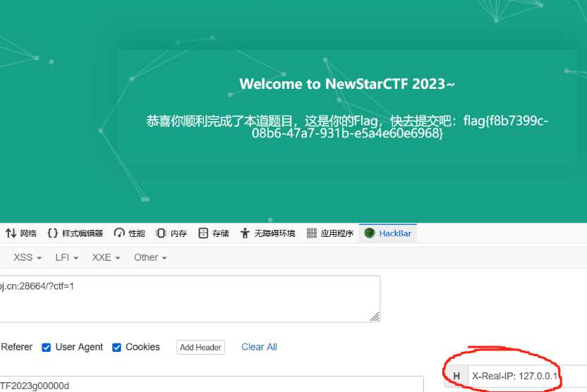Select the Performance gauge icon

(119, 233)
